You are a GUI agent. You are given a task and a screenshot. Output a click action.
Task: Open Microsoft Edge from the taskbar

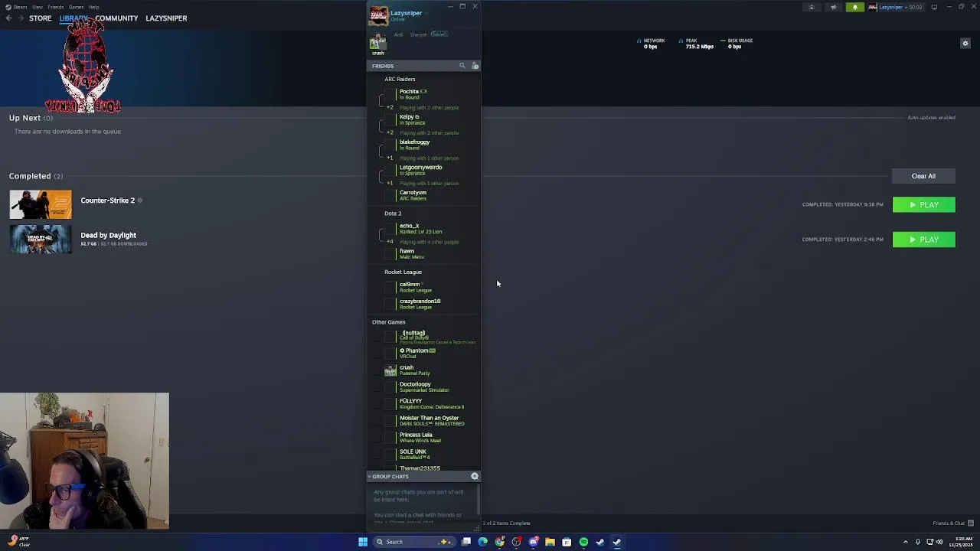tap(482, 542)
